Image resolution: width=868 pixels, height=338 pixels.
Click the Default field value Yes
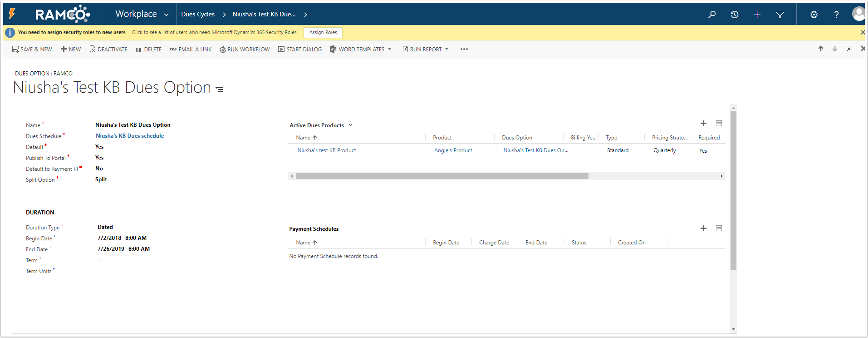99,147
